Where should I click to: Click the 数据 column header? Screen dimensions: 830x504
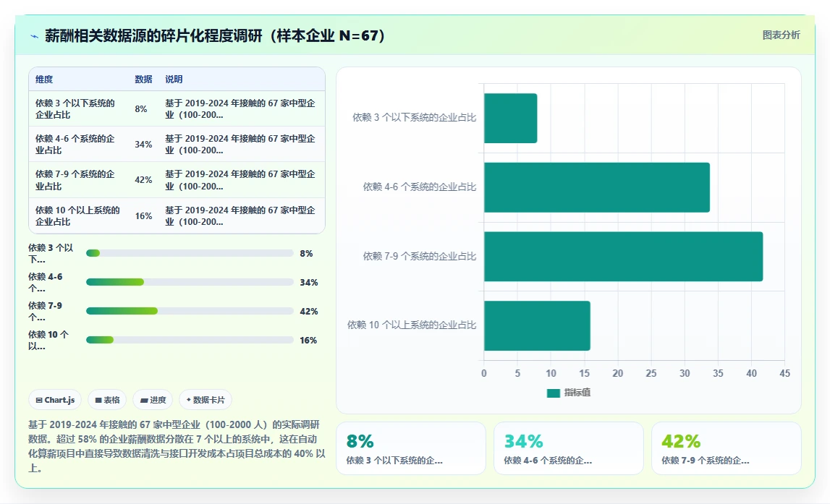tap(143, 80)
